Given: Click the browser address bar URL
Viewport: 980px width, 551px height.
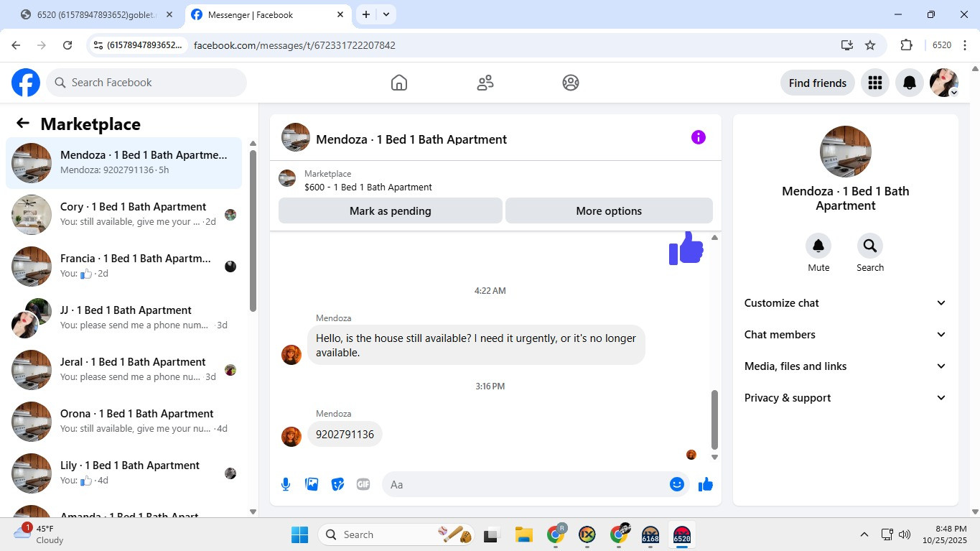Looking at the screenshot, I should coord(294,45).
